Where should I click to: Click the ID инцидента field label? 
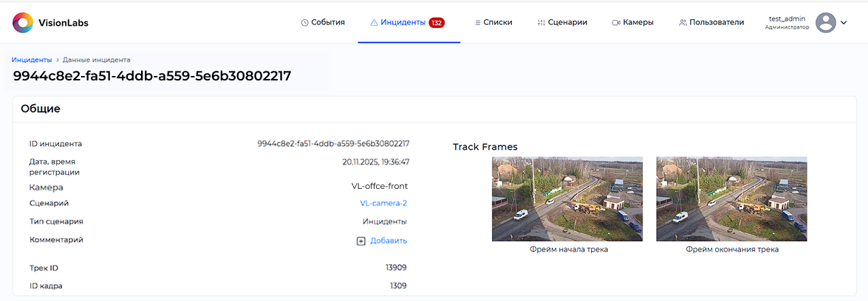point(55,143)
